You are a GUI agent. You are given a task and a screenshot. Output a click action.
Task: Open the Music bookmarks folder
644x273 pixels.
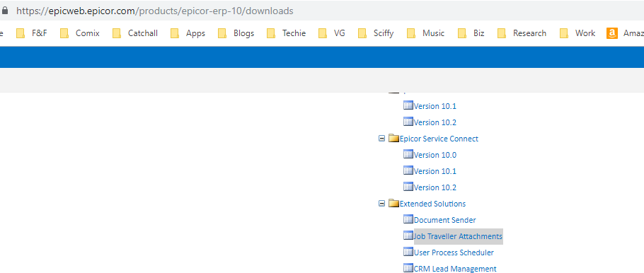tap(426, 33)
